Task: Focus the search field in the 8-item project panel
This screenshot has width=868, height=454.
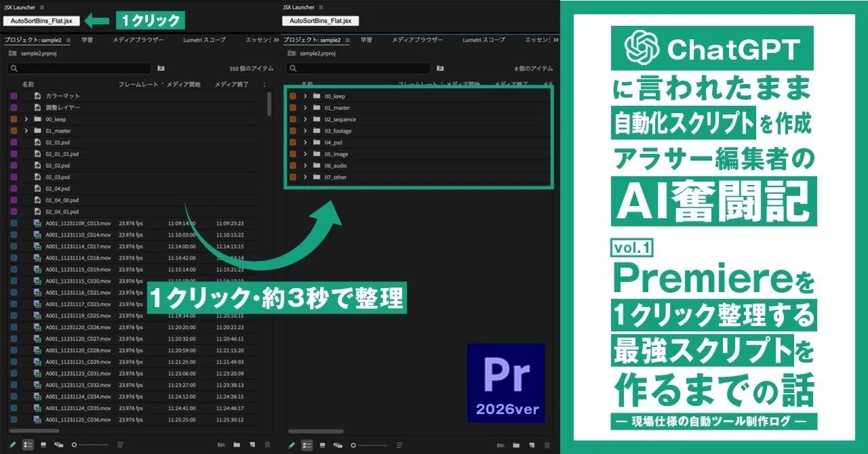Action: pos(359,68)
